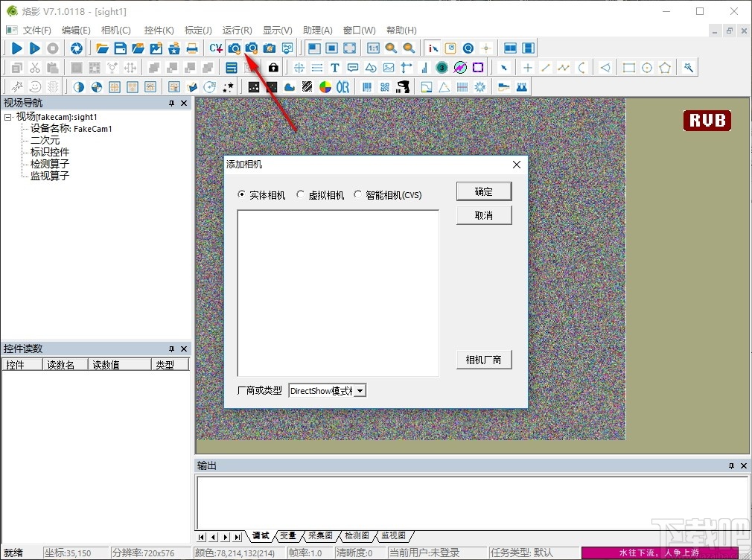The width and height of the screenshot is (752, 560).
Task: Click the black padlock icon
Action: (x=273, y=68)
